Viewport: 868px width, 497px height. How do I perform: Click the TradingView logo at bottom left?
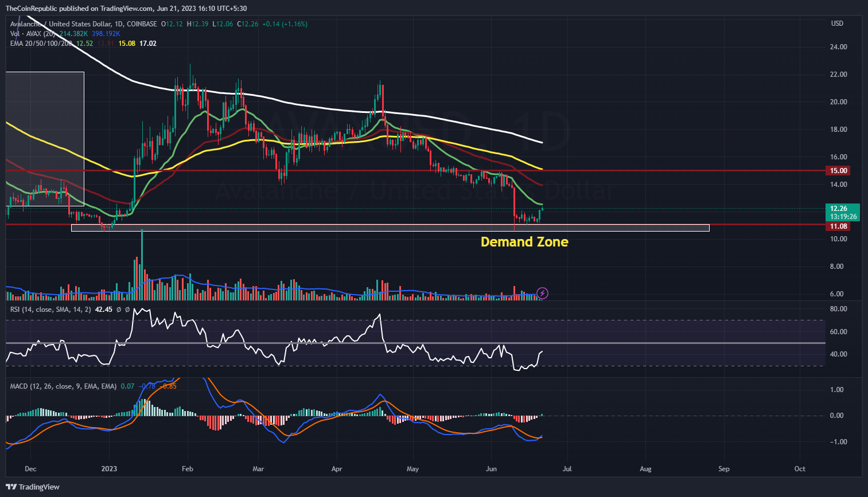(33, 487)
